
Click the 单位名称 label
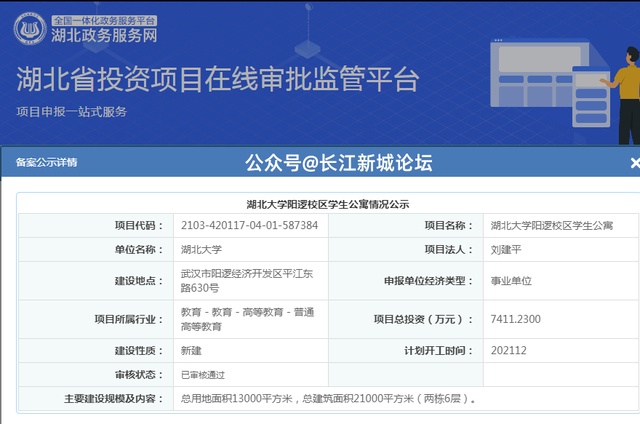[139, 249]
